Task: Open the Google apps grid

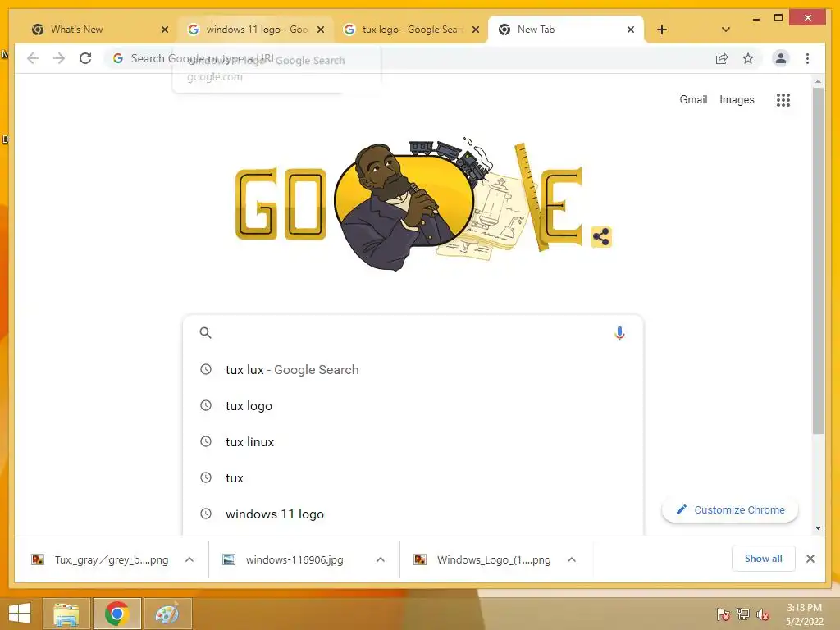Action: (783, 99)
